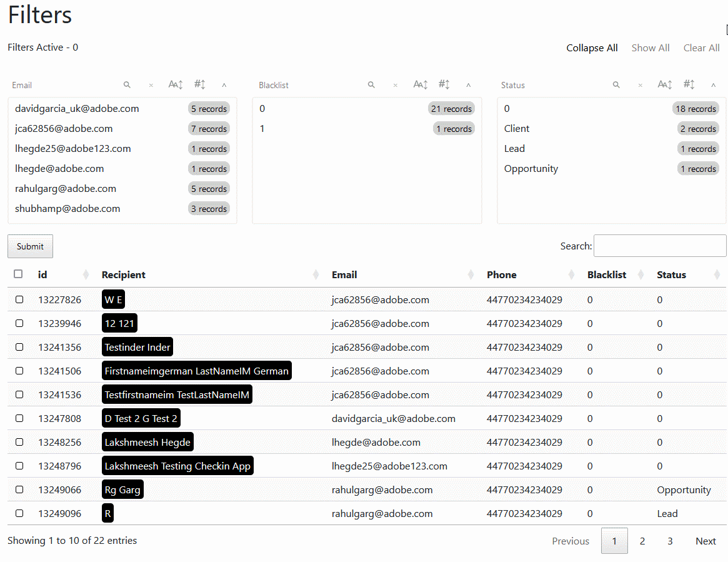The height and width of the screenshot is (562, 728).
Task: Check the row checkbox for id 13249096
Action: coord(19,513)
